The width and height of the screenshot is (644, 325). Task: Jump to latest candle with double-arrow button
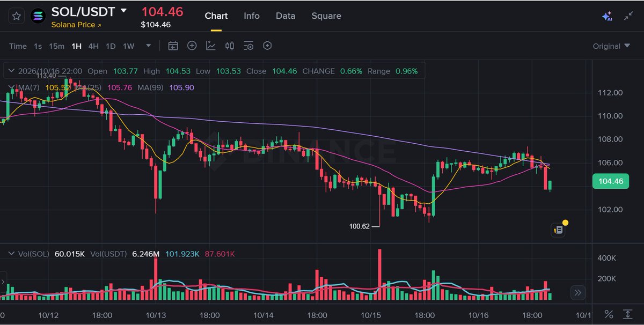point(577,293)
